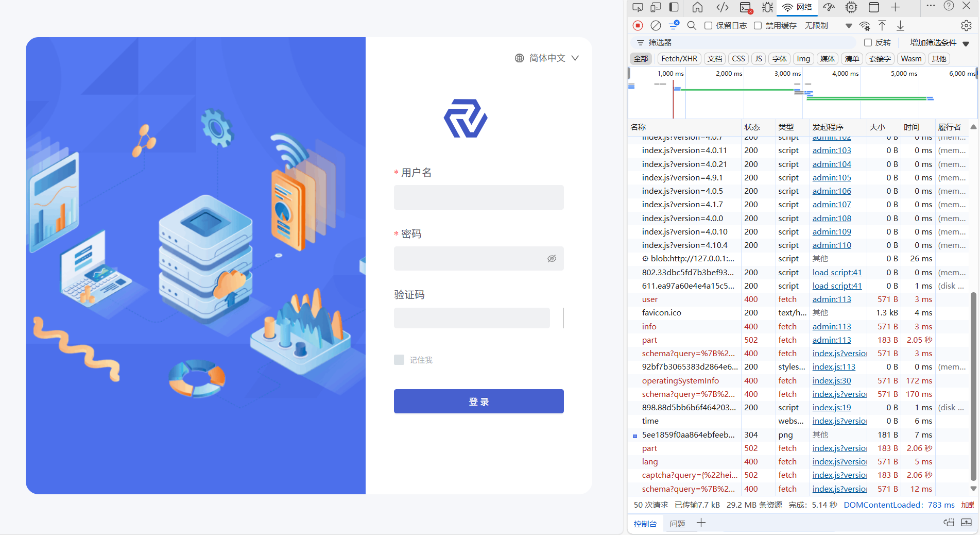This screenshot has width=980, height=535.
Task: Select the JS filter type
Action: 759,59
